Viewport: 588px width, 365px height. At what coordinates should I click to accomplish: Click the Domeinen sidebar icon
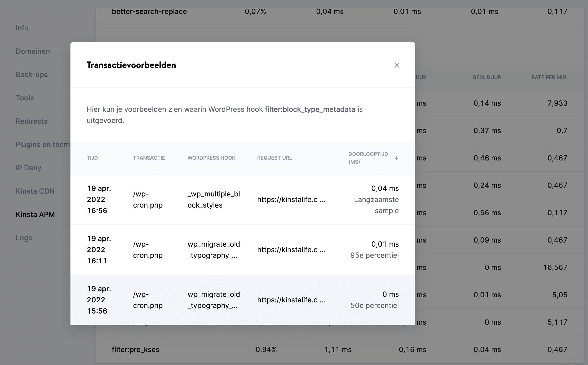coord(32,51)
